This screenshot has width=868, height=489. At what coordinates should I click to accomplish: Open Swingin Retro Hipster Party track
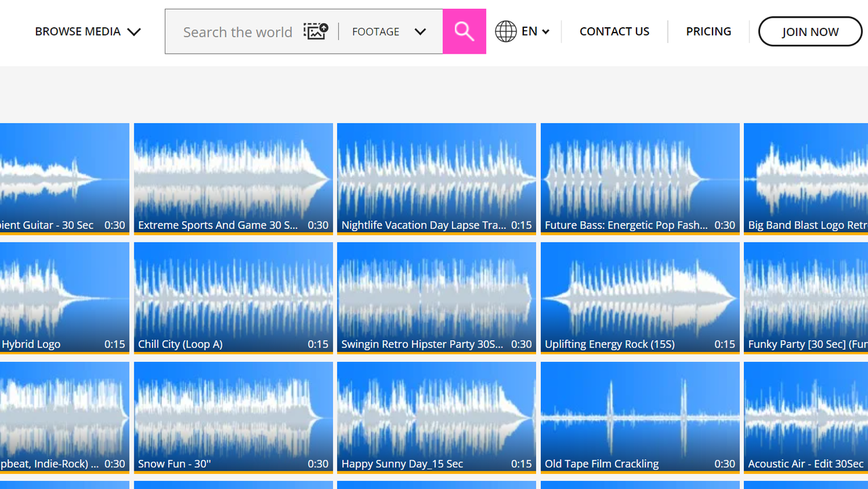point(436,297)
